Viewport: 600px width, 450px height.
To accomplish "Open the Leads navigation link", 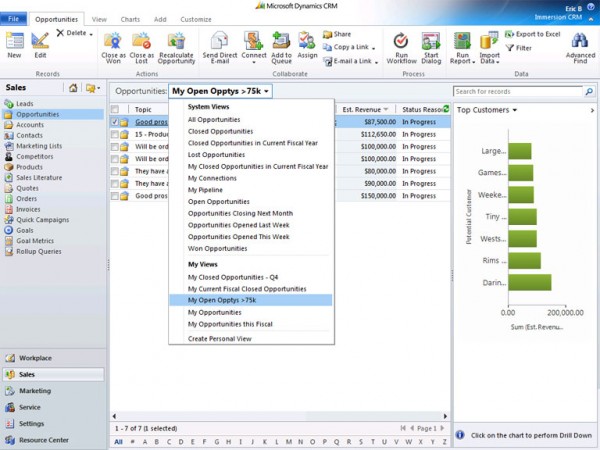I will [x=24, y=104].
